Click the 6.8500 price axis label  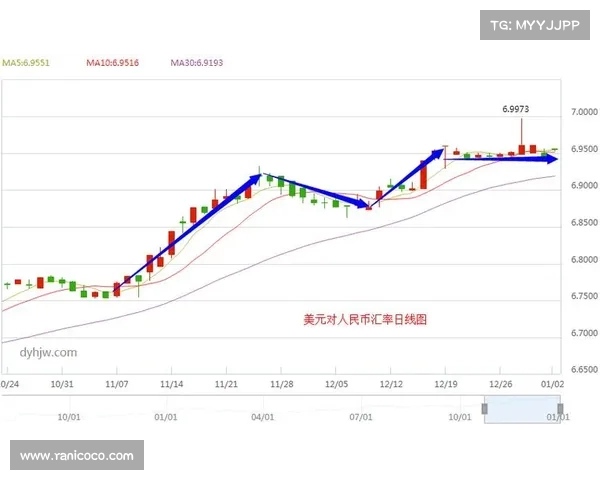coord(584,222)
